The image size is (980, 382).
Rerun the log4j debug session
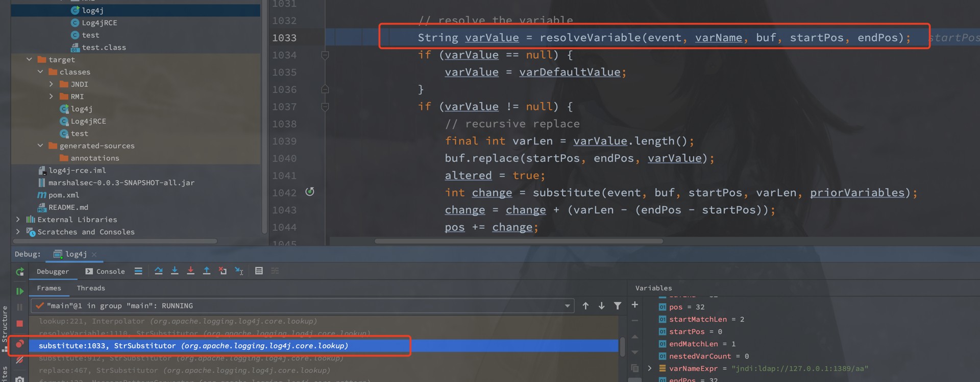click(20, 272)
